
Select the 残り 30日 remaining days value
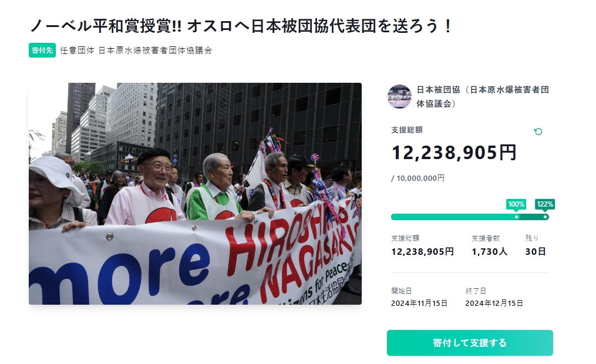pos(536,251)
